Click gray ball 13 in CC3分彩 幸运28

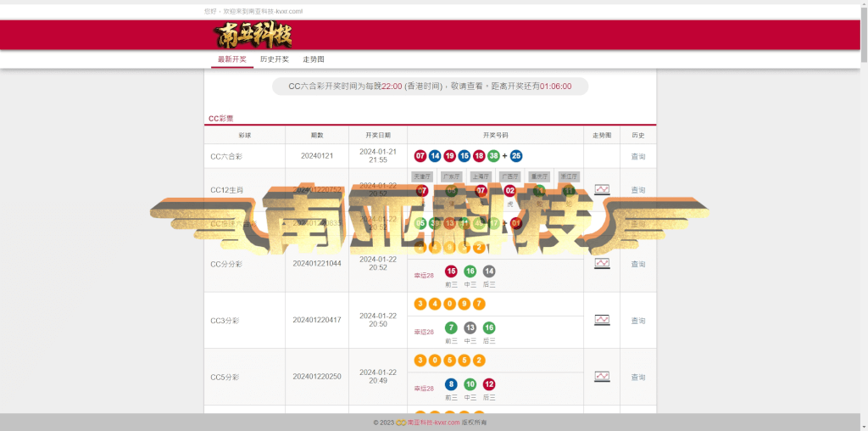(x=470, y=328)
